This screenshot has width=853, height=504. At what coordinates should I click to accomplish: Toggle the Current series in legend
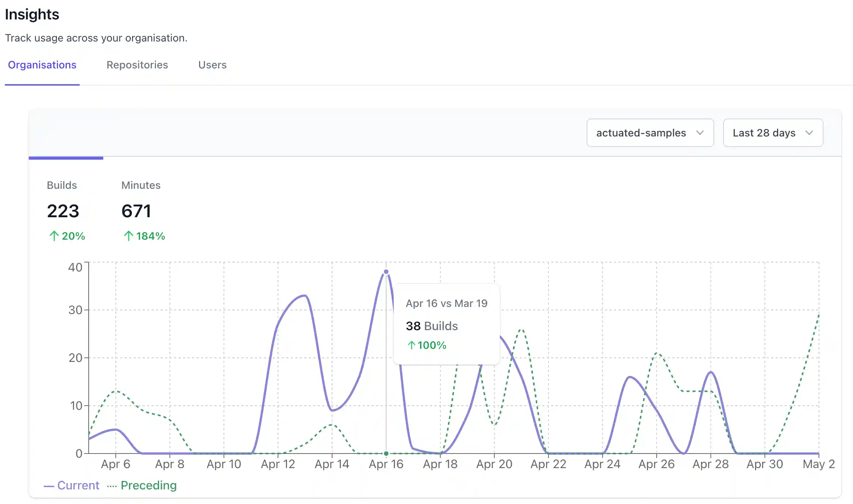(78, 485)
